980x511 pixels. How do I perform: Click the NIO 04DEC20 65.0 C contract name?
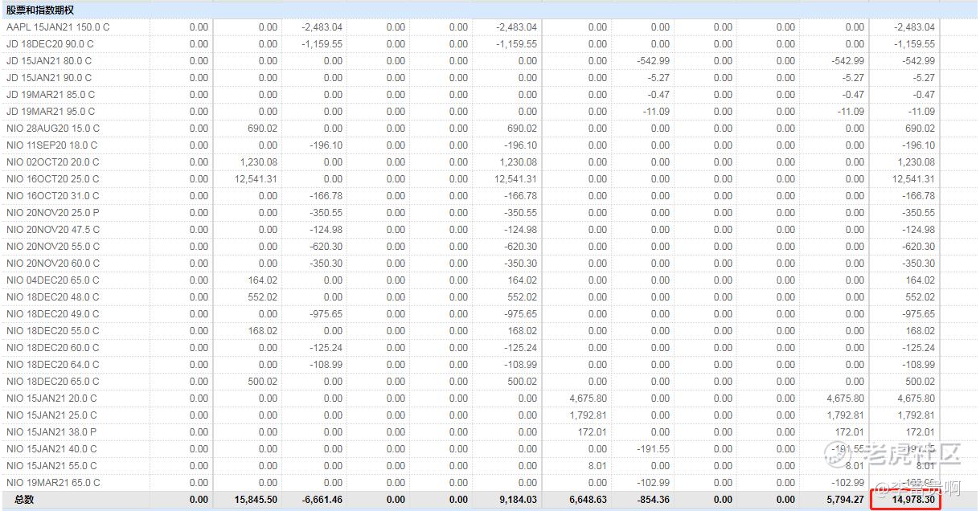(x=53, y=280)
